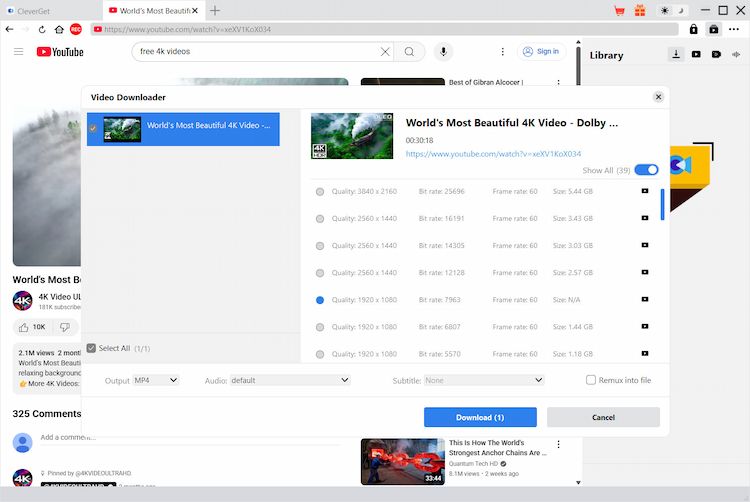Open Library downloading tab icon

tap(677, 55)
